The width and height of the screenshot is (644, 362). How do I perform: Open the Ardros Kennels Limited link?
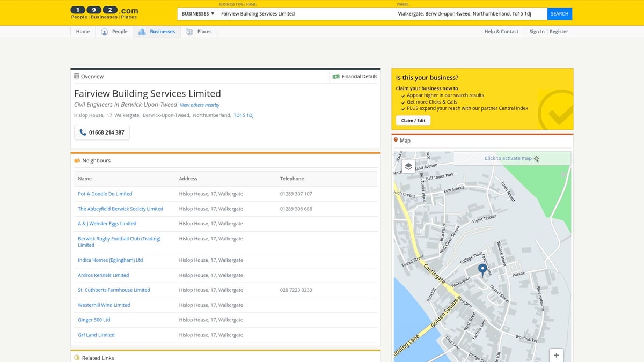coord(104,275)
